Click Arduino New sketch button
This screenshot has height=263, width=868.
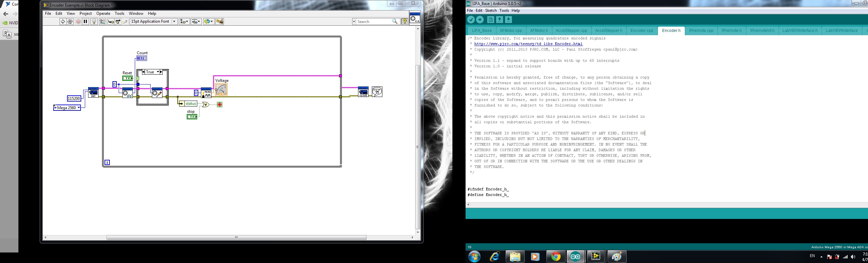[491, 20]
